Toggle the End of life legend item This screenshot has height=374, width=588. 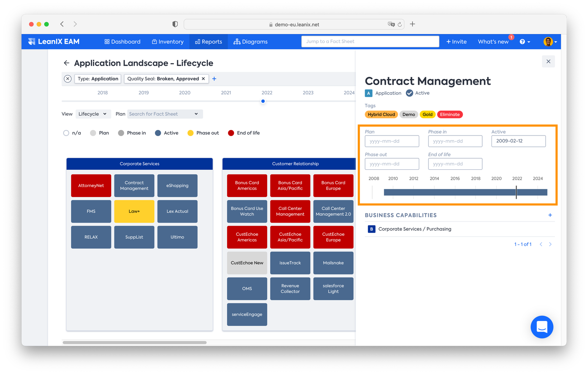point(244,133)
